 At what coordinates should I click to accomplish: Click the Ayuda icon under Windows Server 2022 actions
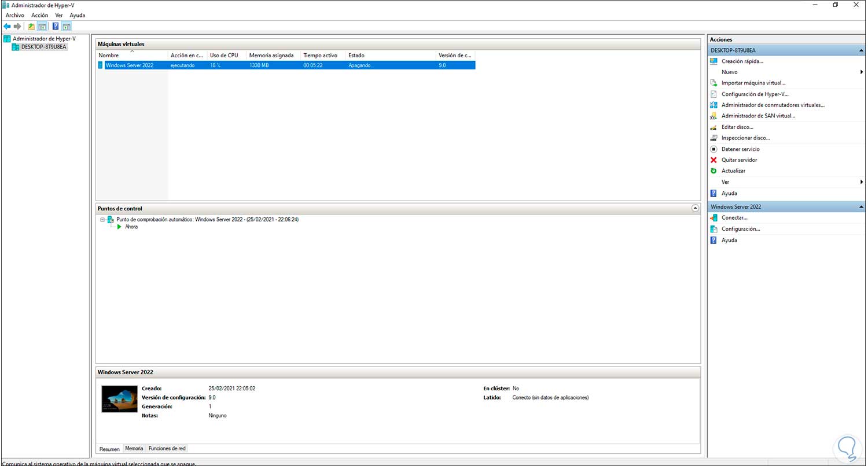[x=713, y=240]
